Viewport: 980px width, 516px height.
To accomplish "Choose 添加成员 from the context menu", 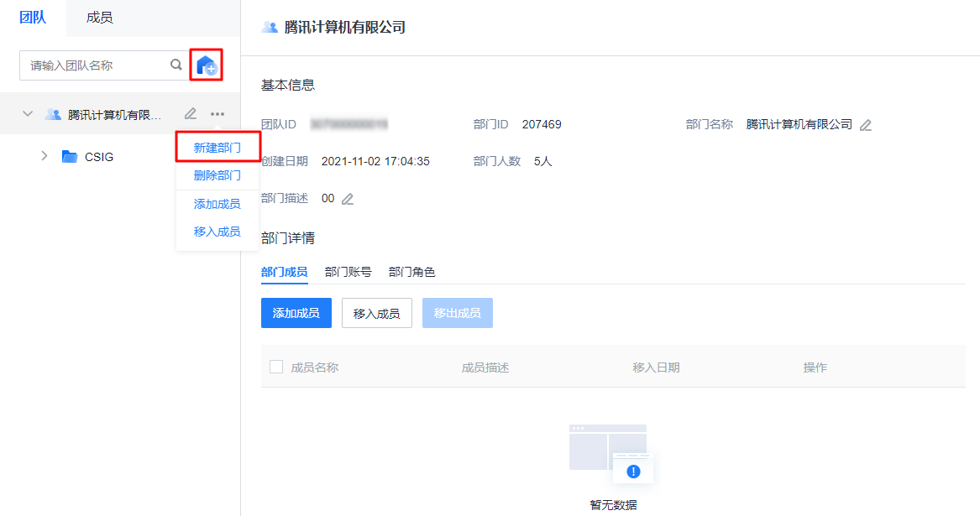I will pos(217,204).
